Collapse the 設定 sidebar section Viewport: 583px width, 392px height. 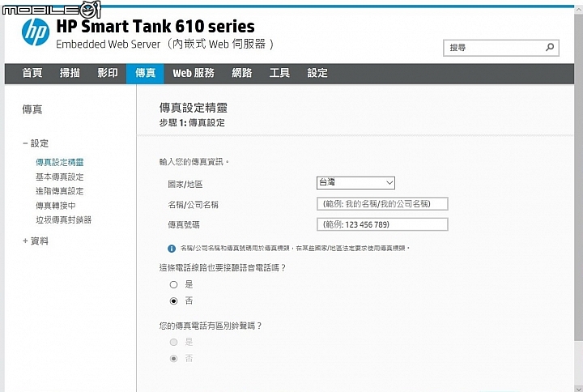pyautogui.click(x=36, y=143)
